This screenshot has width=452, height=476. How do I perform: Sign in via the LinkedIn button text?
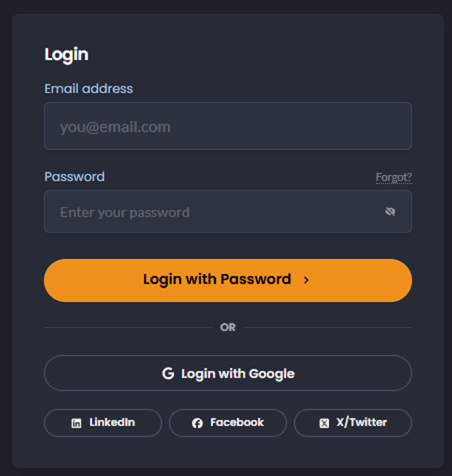tap(112, 422)
